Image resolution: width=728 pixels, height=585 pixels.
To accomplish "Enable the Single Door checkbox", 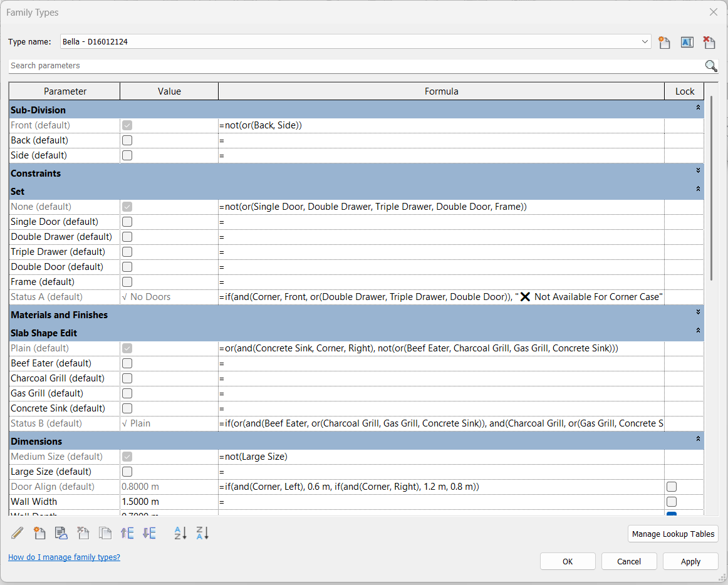I will (127, 222).
